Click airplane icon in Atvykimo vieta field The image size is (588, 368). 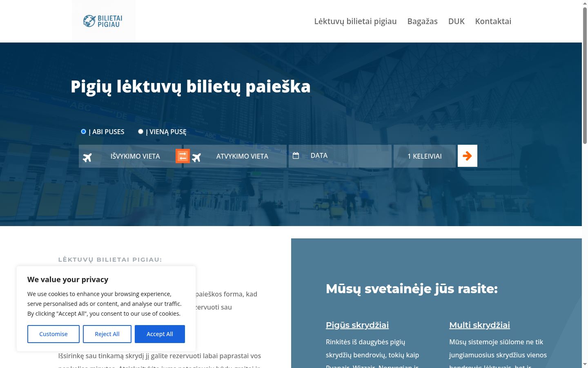196,157
